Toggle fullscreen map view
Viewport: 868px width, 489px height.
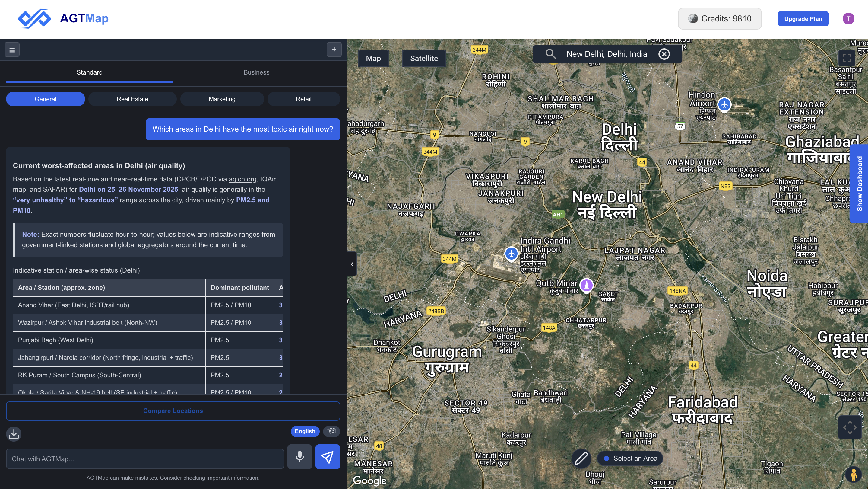[x=846, y=58]
